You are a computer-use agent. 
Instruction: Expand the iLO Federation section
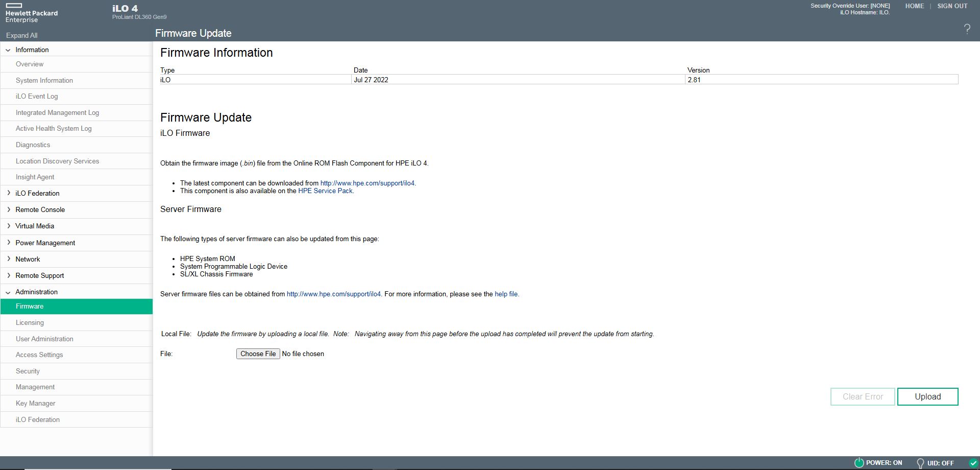8,193
